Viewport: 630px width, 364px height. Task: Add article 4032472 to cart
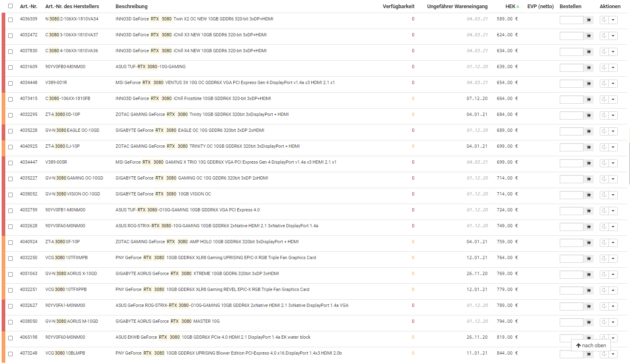coord(589,36)
